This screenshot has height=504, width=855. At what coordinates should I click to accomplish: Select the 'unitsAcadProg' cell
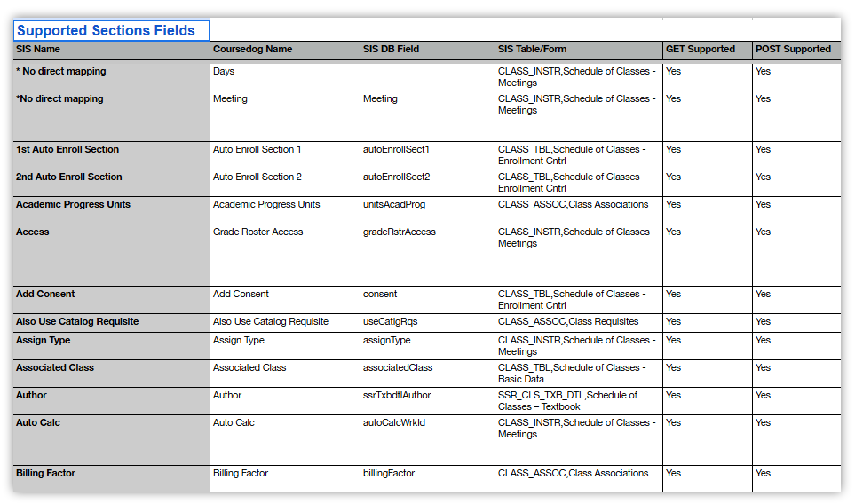(x=428, y=210)
